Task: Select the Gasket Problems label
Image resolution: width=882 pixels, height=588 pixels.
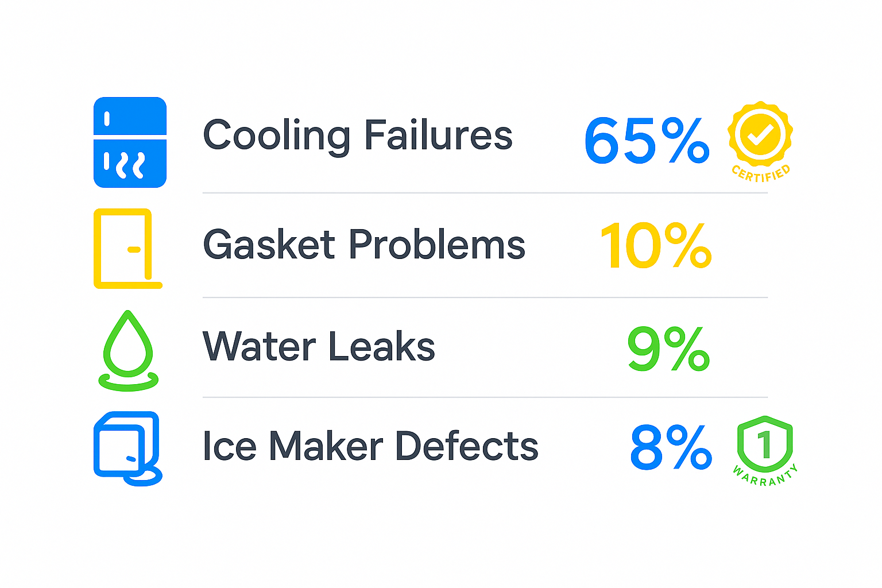Action: tap(364, 245)
